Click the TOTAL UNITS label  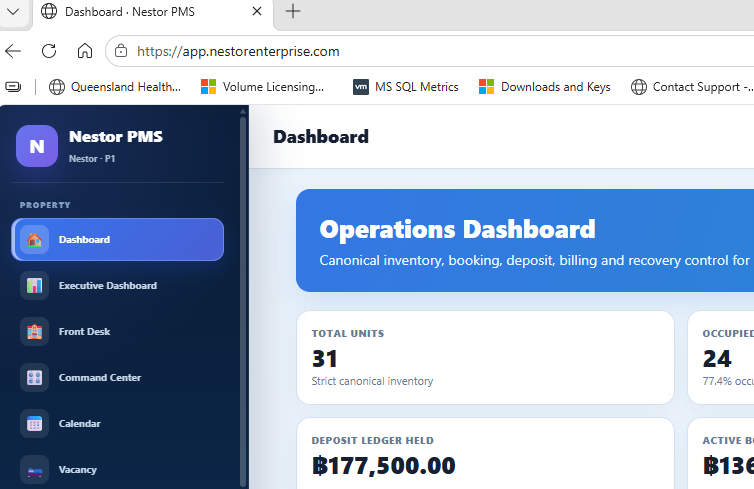click(x=348, y=334)
